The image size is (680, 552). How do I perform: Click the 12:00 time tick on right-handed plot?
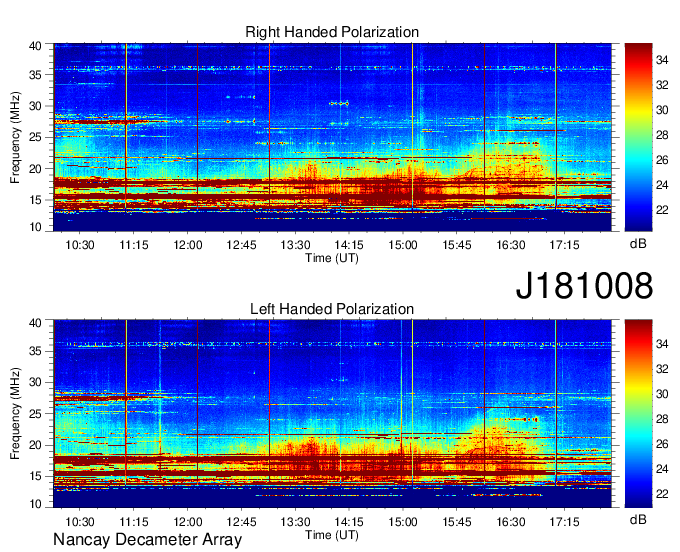[x=188, y=245]
